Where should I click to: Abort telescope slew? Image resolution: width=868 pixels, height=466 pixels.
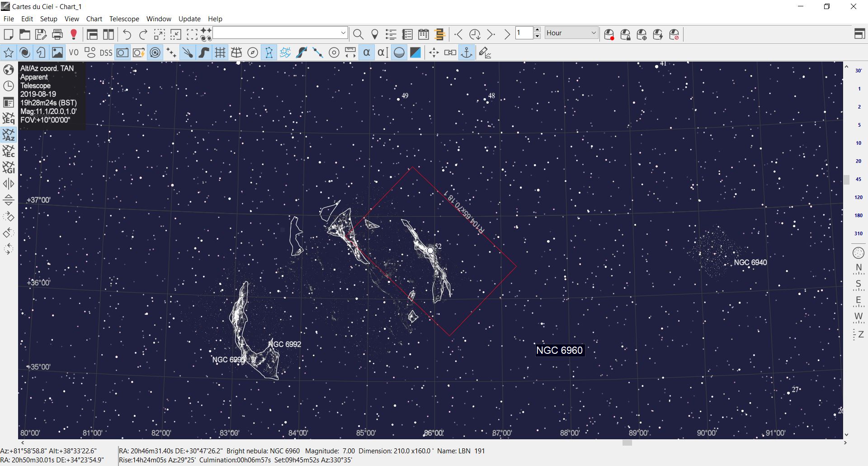[x=674, y=34]
